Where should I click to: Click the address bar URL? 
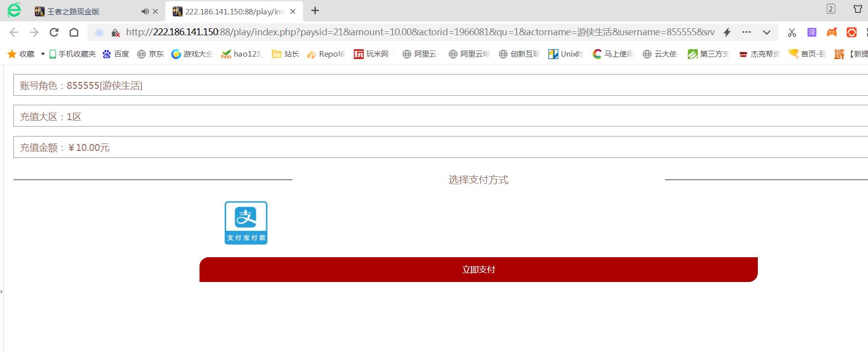(x=419, y=32)
